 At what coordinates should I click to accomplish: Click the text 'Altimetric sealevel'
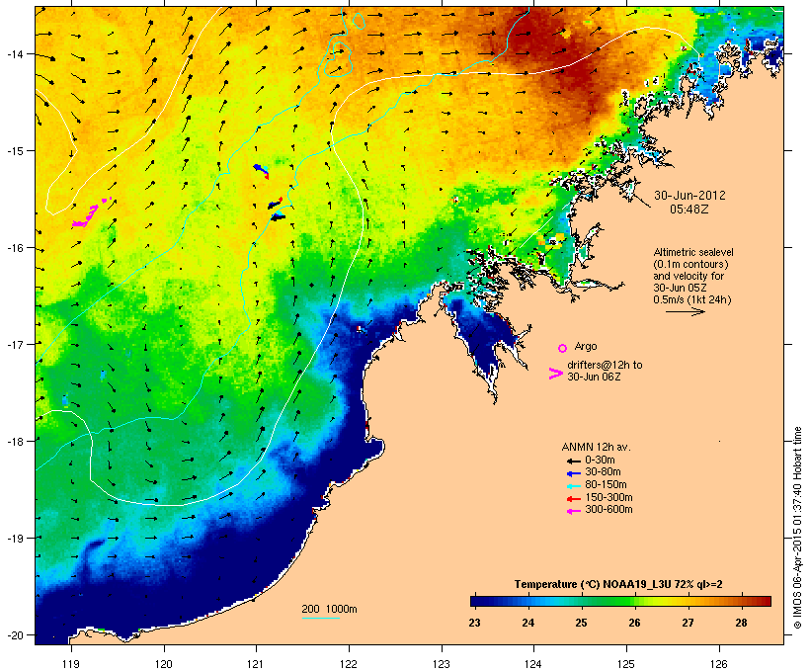click(693, 252)
